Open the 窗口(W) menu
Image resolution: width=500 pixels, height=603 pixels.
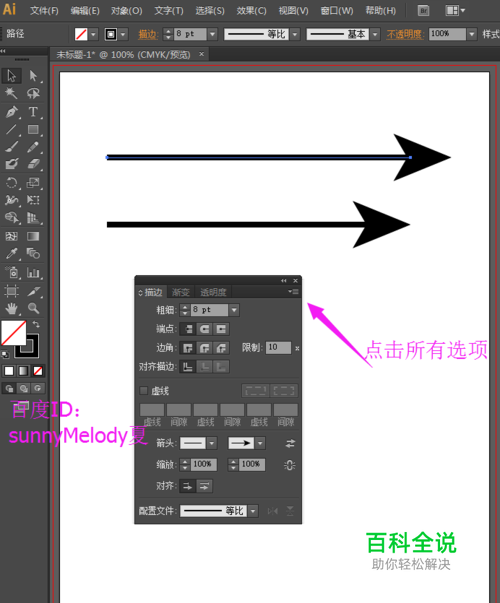[x=337, y=10]
